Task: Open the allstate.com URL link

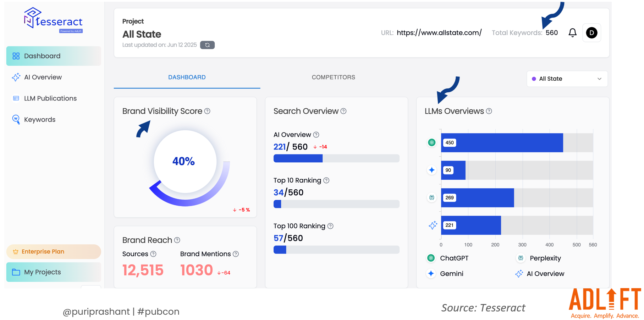Action: pos(439,33)
